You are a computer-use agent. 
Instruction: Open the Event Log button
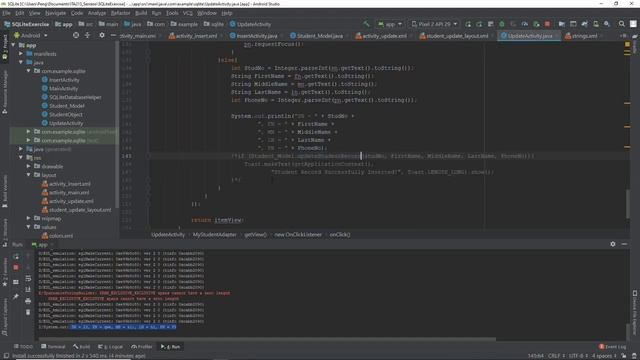click(x=612, y=347)
